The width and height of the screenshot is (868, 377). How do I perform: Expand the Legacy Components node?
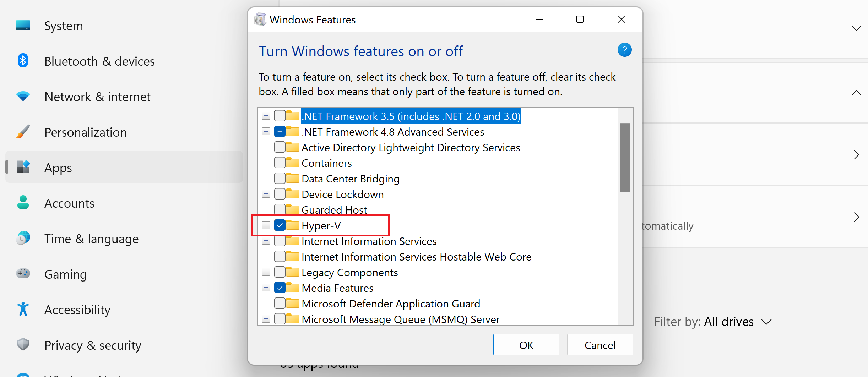(x=266, y=272)
